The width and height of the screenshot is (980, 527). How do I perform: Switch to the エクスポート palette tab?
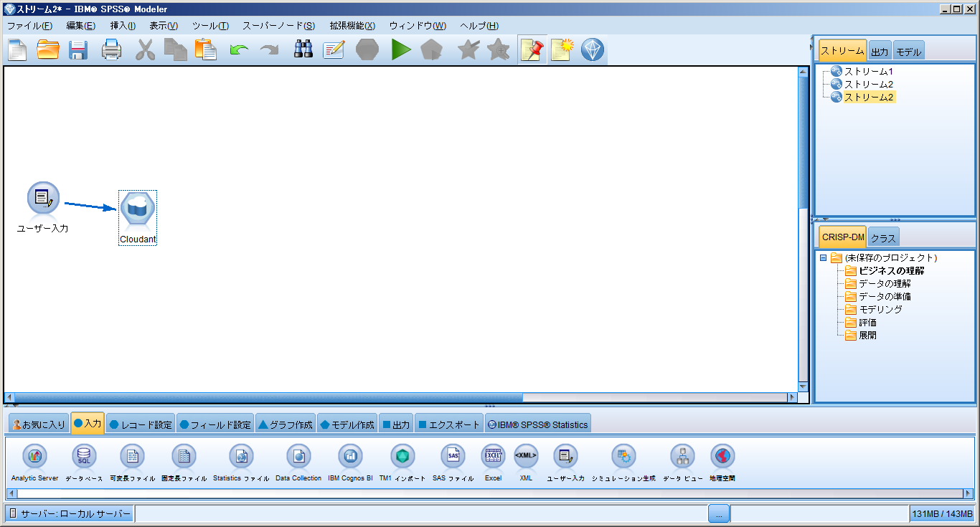pyautogui.click(x=449, y=424)
